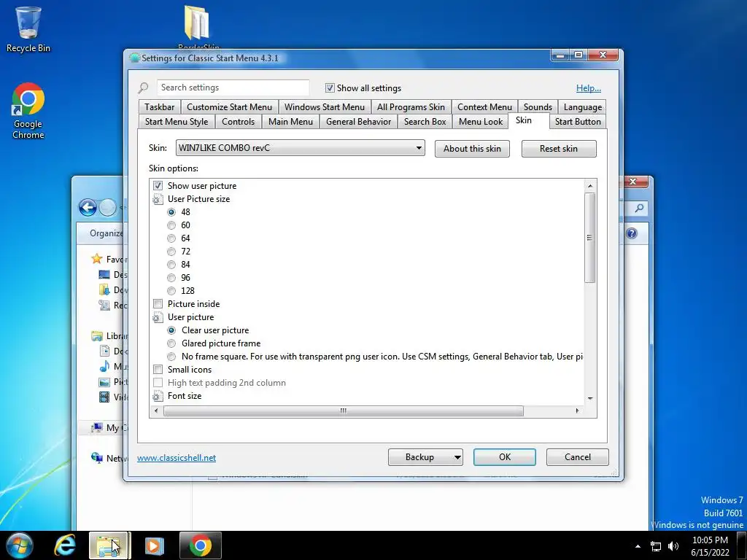Switch to the Taskbar tab
747x560 pixels.
(x=160, y=107)
